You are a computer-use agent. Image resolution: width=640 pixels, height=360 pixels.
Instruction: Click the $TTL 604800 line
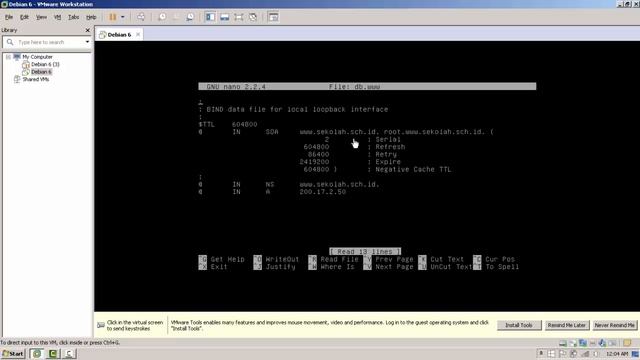[x=228, y=124]
